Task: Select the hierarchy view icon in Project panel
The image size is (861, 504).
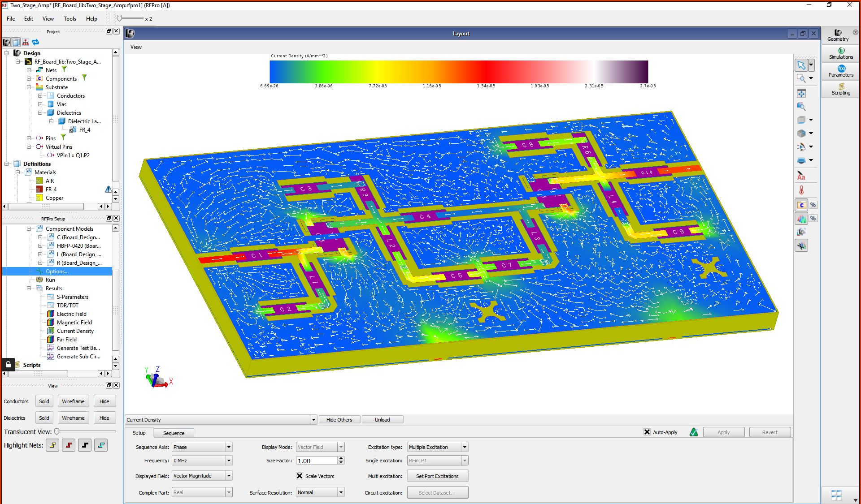Action: click(x=26, y=42)
